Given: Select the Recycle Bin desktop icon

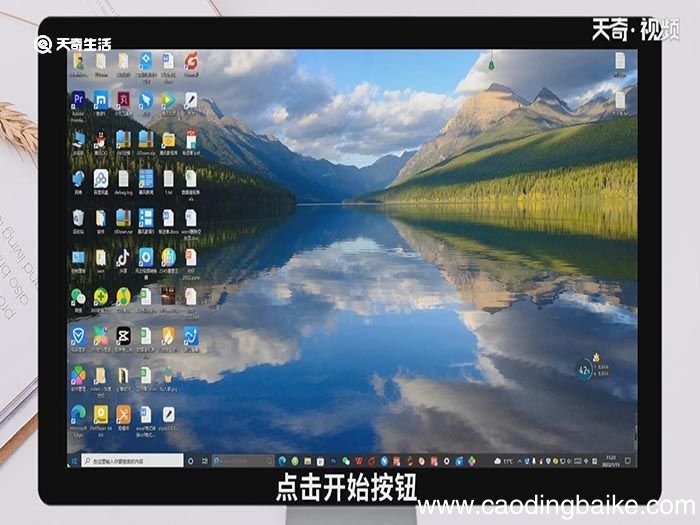Looking at the screenshot, I should pos(78,218).
